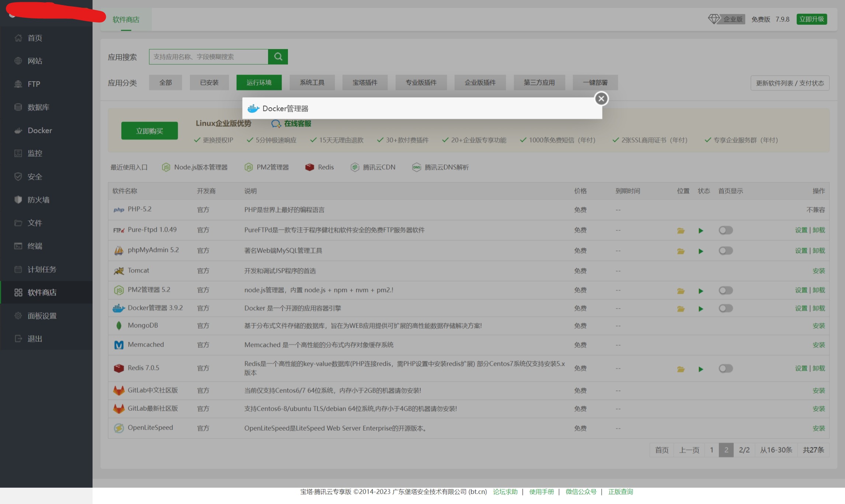Viewport: 845px width, 504px height.
Task: Click the 防火墙 icon in sidebar
Action: pos(18,200)
